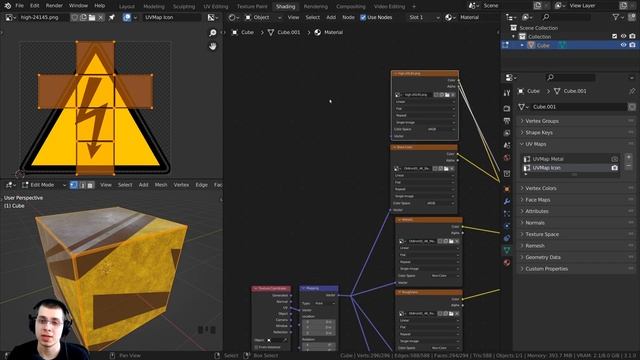Viewport: 640px width, 360px height.
Task: Open the Object Constraints properties tab icon
Action: [507, 238]
